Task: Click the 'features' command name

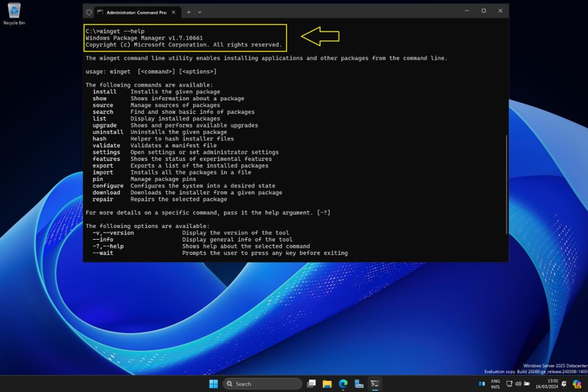Action: (x=106, y=159)
